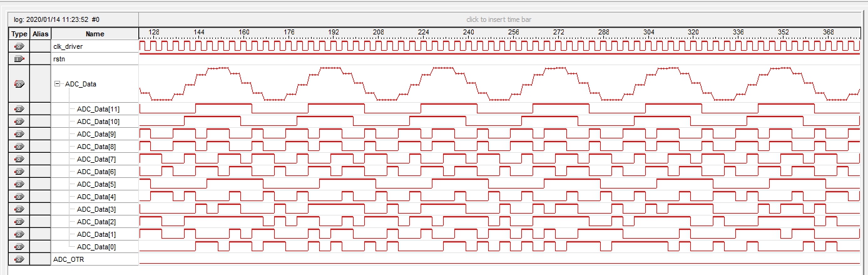Click the ADC_Data bus type icon
Viewport: 868px width, 275px height.
(19, 84)
